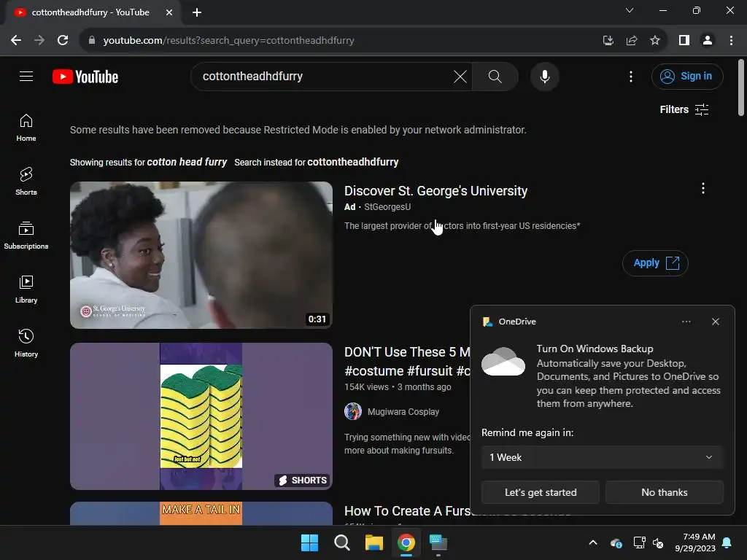Image resolution: width=747 pixels, height=560 pixels.
Task: Toggle the Chrome side panel
Action: click(x=684, y=41)
